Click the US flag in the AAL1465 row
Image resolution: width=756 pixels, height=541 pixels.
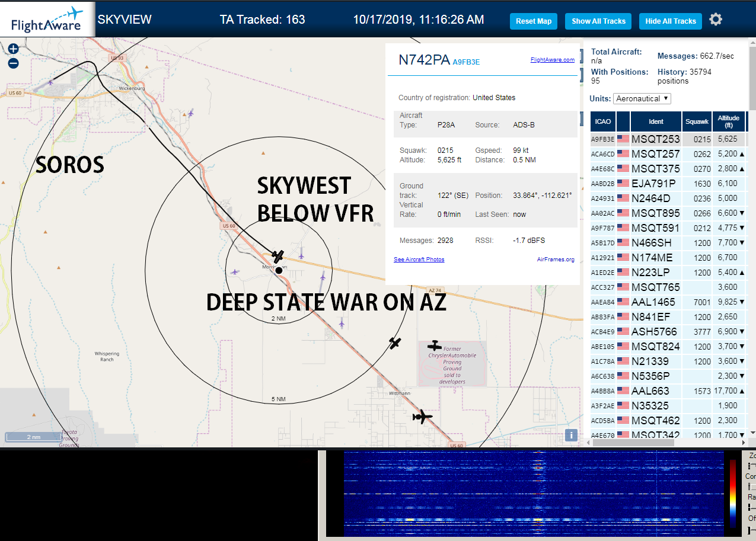623,302
